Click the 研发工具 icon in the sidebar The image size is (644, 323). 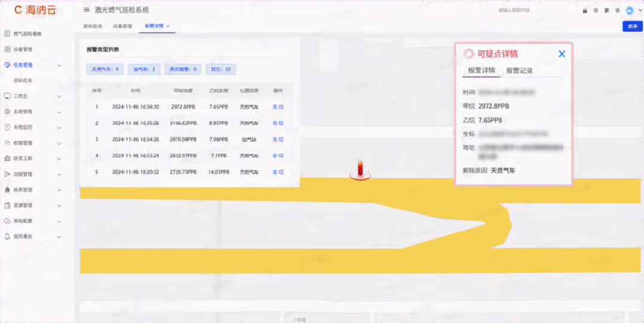(x=7, y=159)
